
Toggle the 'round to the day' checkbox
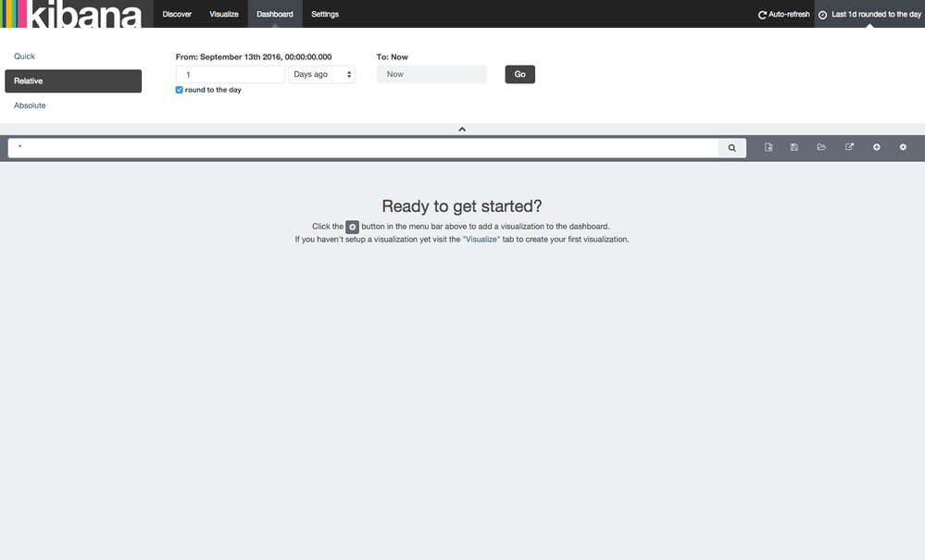point(179,89)
